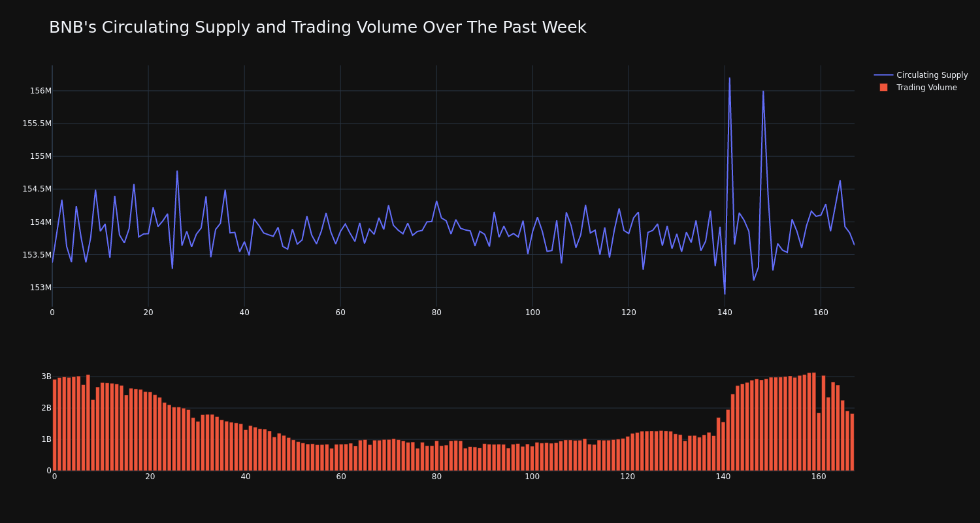Click the first volume bar at hour 0
This screenshot has width=980, height=523.
tap(55, 425)
